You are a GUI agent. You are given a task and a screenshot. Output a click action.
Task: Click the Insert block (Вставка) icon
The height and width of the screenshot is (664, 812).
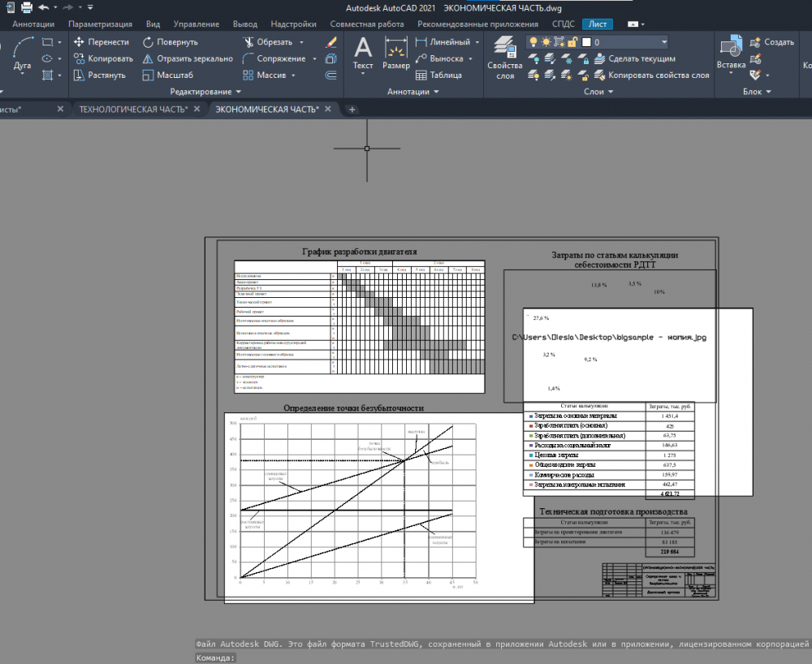click(x=732, y=52)
